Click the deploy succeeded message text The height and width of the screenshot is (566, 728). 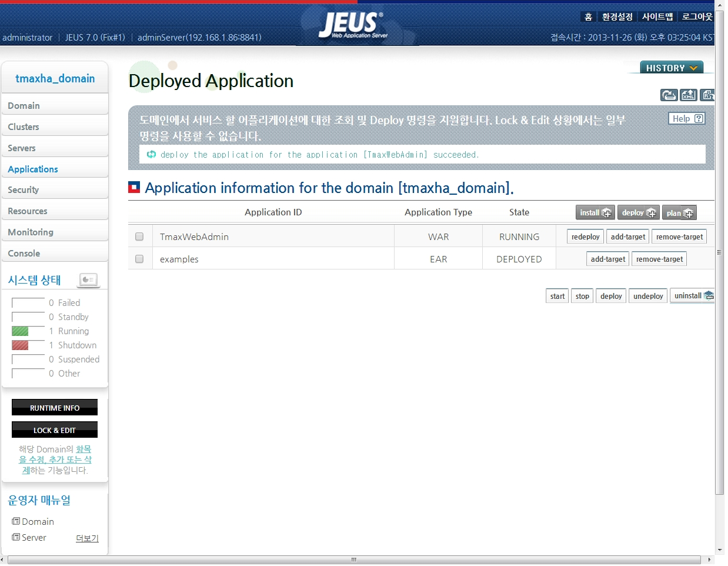tap(320, 155)
